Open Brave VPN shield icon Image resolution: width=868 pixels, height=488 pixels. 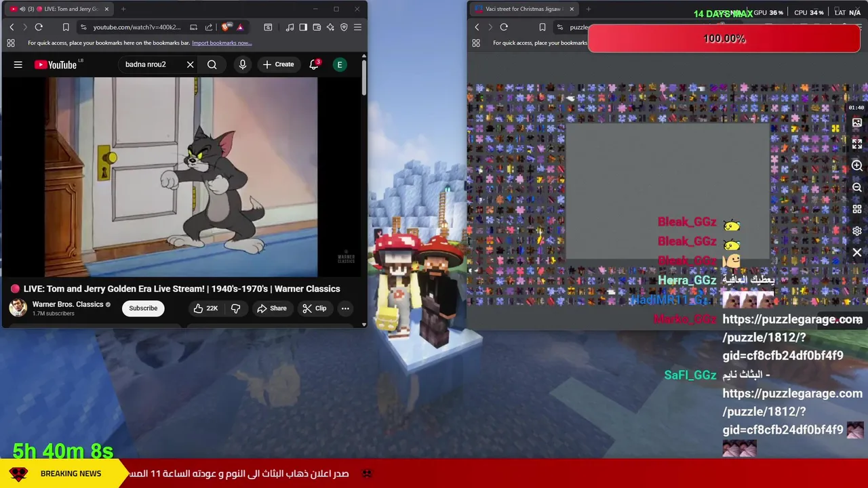[x=344, y=27]
